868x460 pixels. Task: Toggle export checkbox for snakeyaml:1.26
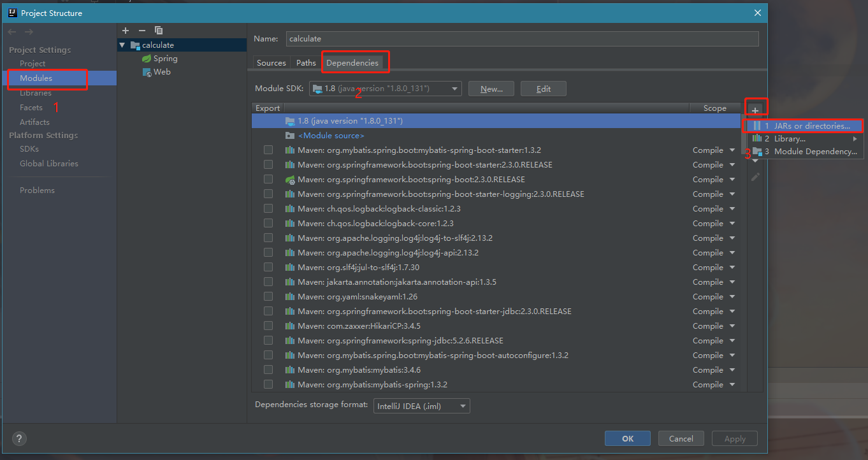(x=268, y=297)
